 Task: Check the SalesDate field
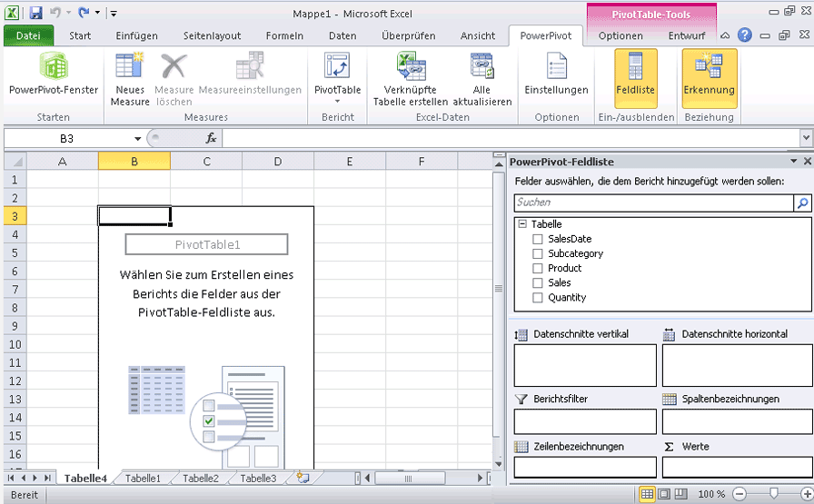point(537,239)
